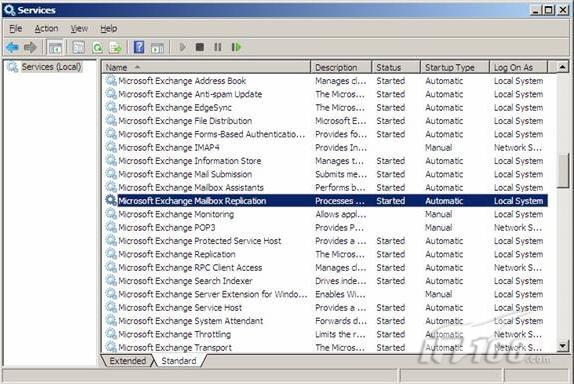Click 'Drives inde...' description of Search Indexer

tap(340, 281)
